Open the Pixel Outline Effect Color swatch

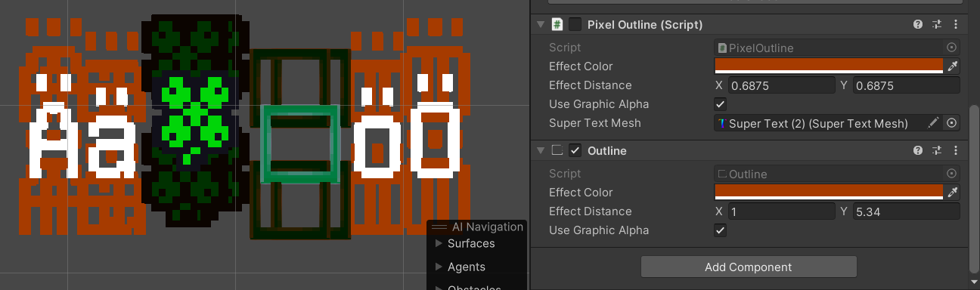[829, 66]
